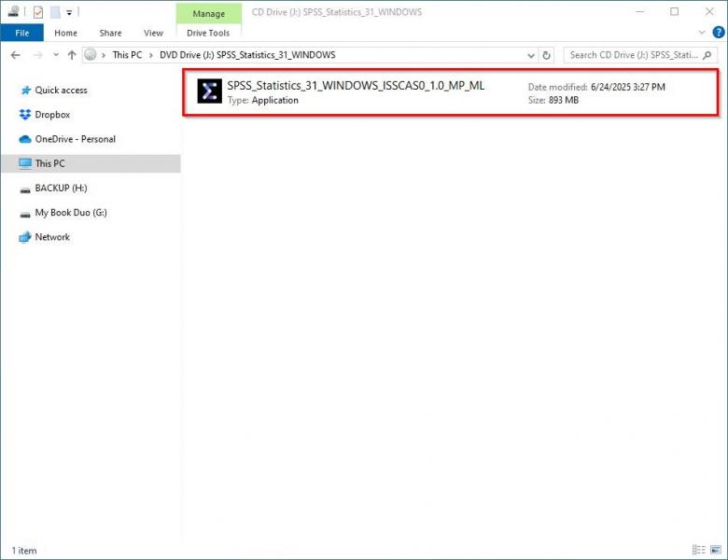
Task: Click the Quick access star icon
Action: click(25, 91)
